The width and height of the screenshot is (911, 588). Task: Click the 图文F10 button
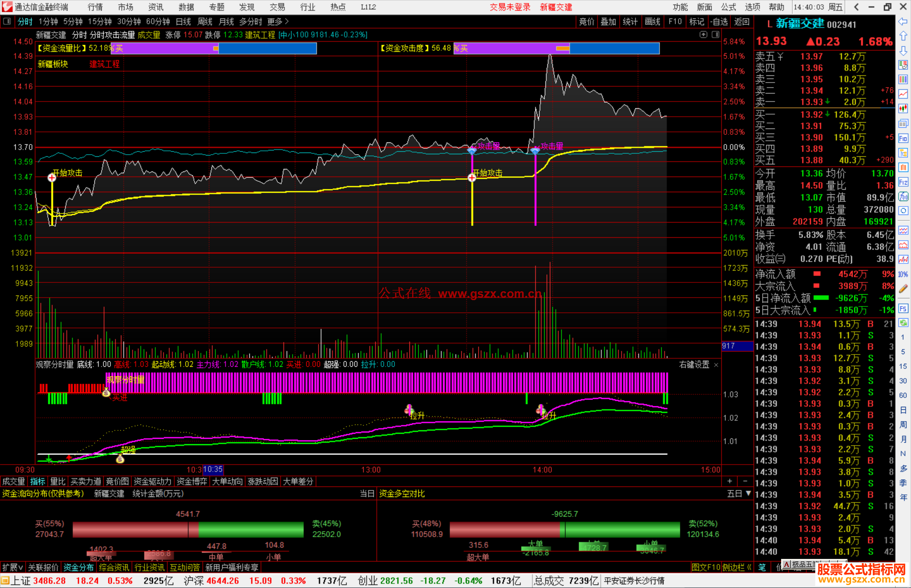706,567
